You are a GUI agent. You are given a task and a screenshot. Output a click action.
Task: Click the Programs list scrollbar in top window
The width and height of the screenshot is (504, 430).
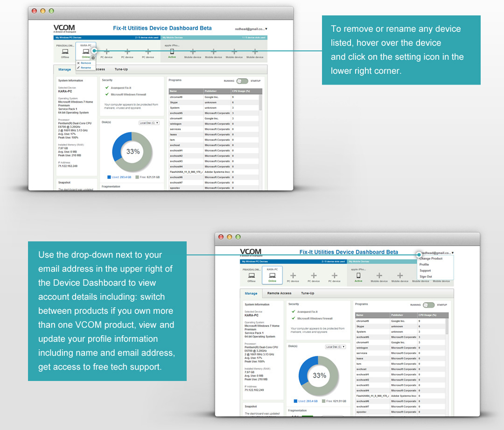pyautogui.click(x=260, y=103)
